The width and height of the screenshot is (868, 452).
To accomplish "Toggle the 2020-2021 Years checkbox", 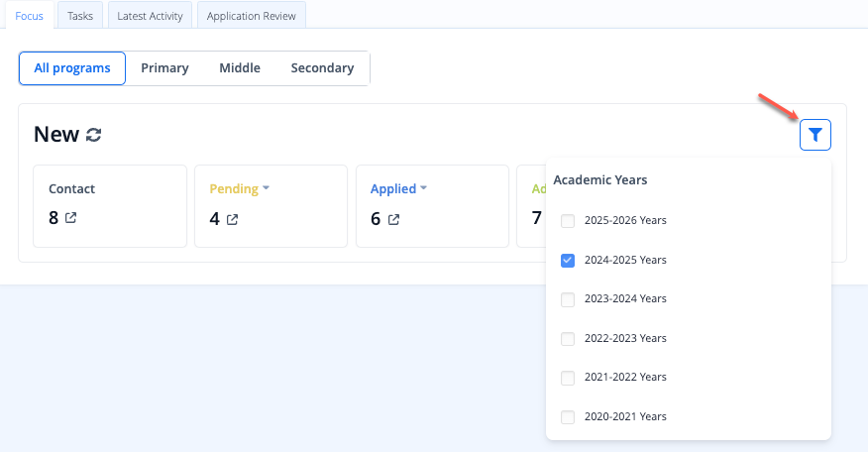I will [568, 417].
